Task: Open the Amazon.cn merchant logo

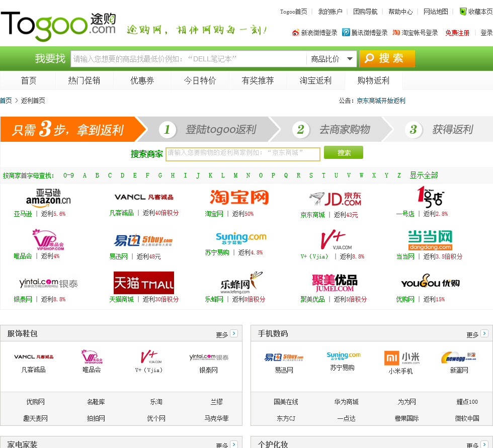Action: [48, 198]
